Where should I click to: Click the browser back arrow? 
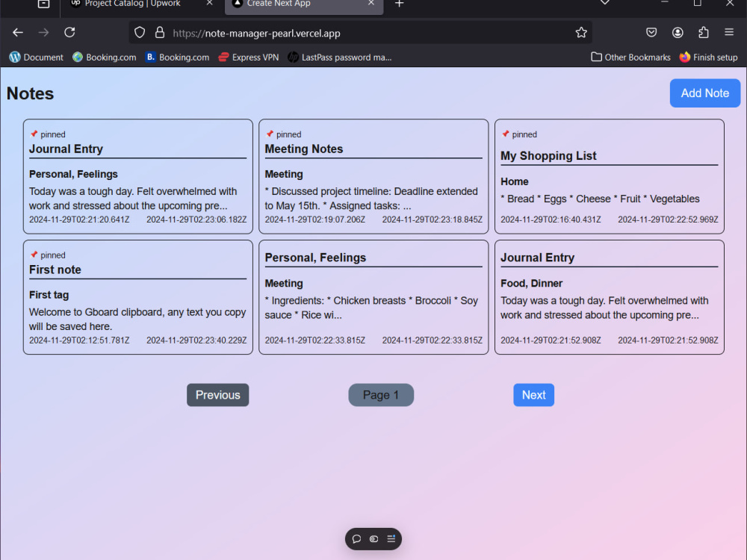point(18,32)
